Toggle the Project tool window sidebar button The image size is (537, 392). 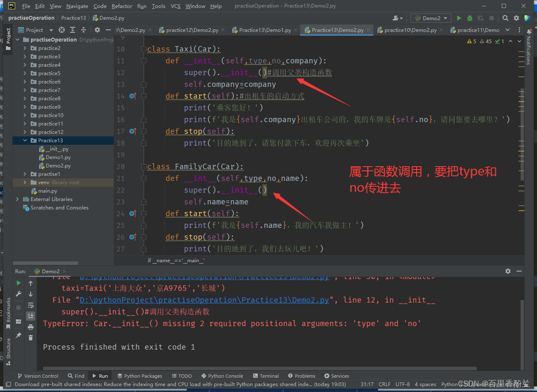8,39
